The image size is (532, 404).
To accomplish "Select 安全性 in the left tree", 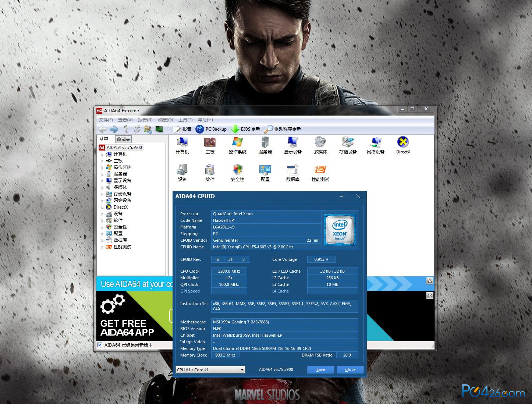I will click(120, 227).
